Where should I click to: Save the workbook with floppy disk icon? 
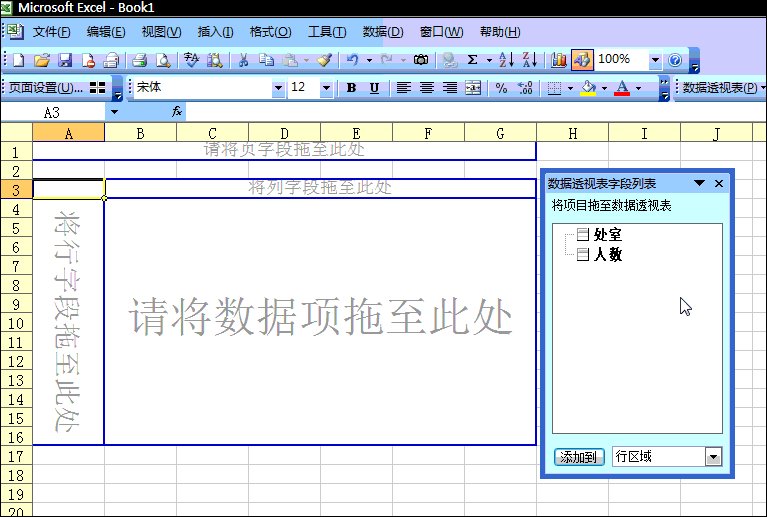[65, 60]
